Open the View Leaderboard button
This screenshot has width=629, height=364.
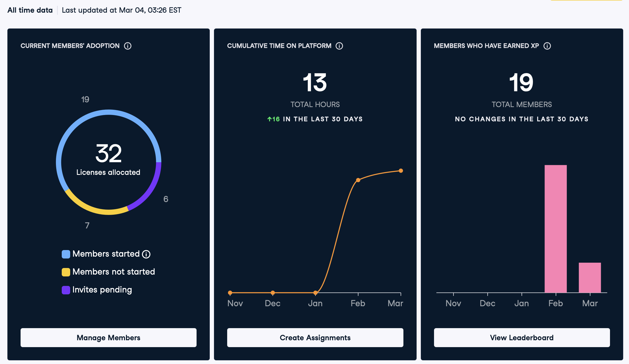pyautogui.click(x=522, y=338)
